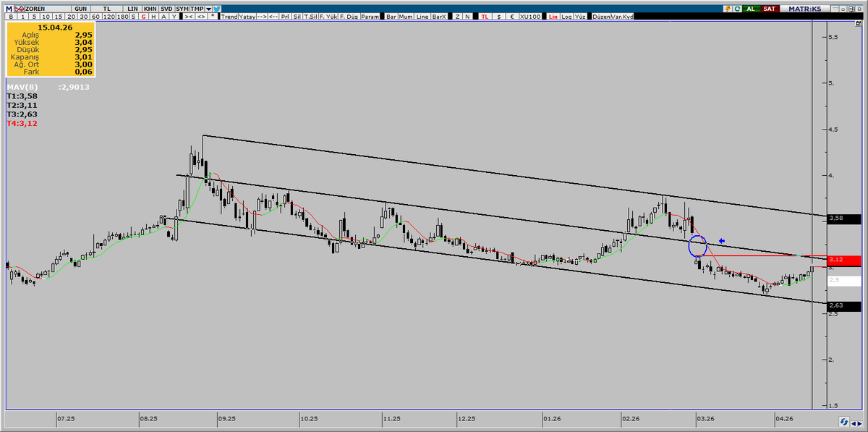Select the A monthly period button
868x432 pixels.
163,17
